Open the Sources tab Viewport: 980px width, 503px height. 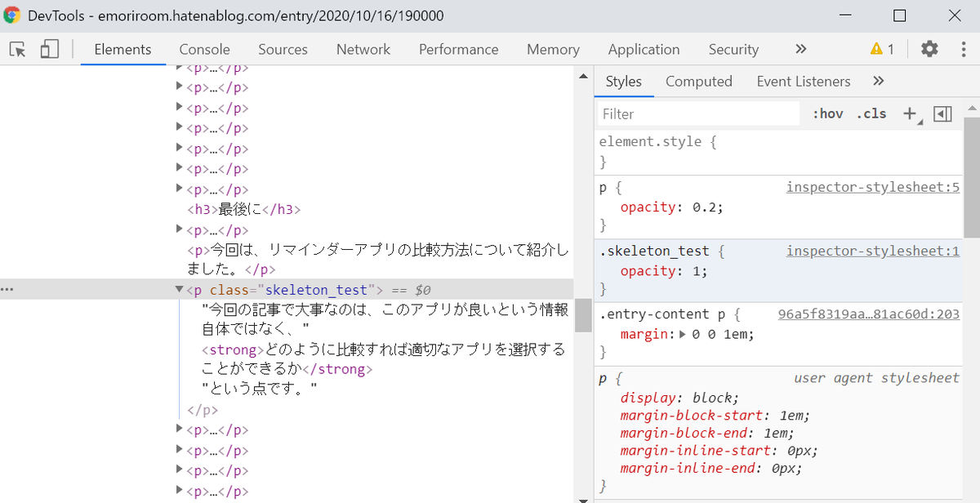283,49
